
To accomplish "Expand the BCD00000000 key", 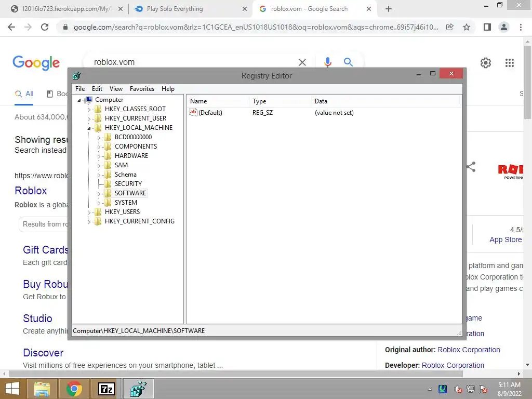I will click(x=99, y=137).
